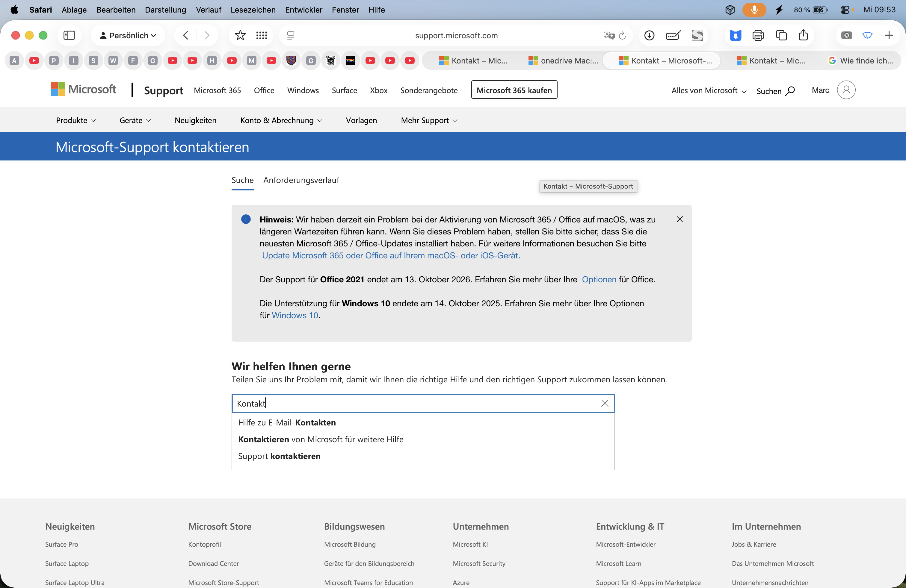Image resolution: width=906 pixels, height=588 pixels.
Task: Open Alles von Microsoft dropdown
Action: point(709,90)
